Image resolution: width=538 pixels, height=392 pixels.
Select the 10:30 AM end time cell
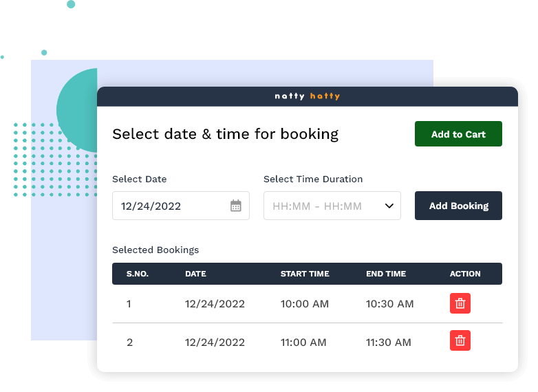pos(390,304)
